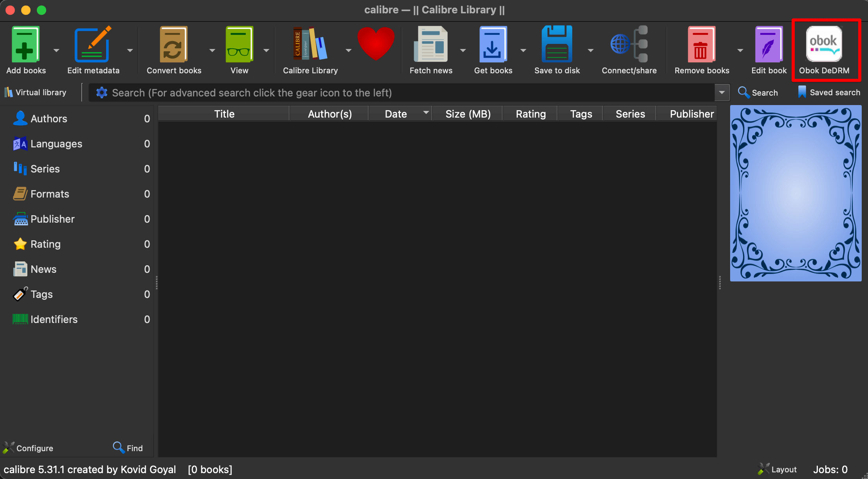Image resolution: width=868 pixels, height=479 pixels.
Task: Open the Edit metadata tool
Action: click(x=93, y=44)
